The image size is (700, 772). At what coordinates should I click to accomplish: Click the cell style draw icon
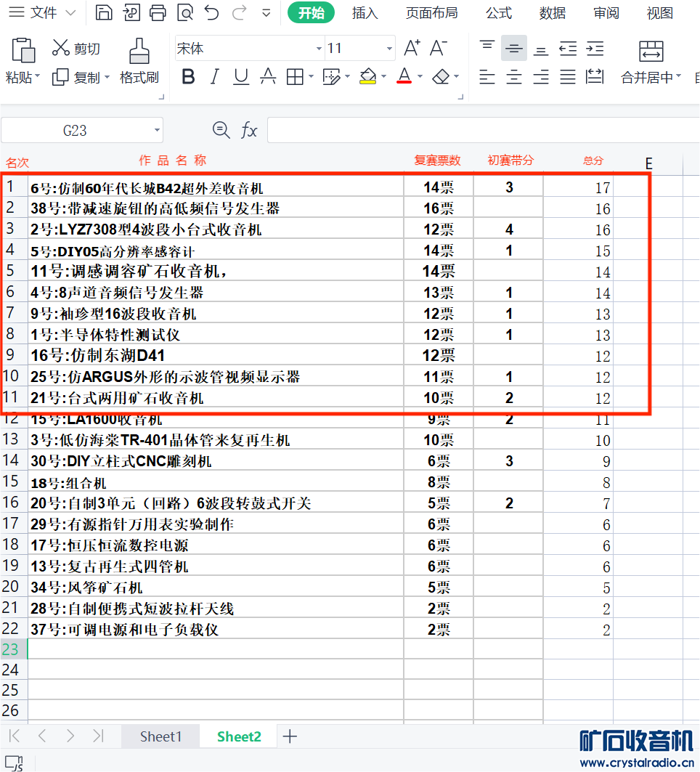pyautogui.click(x=331, y=77)
